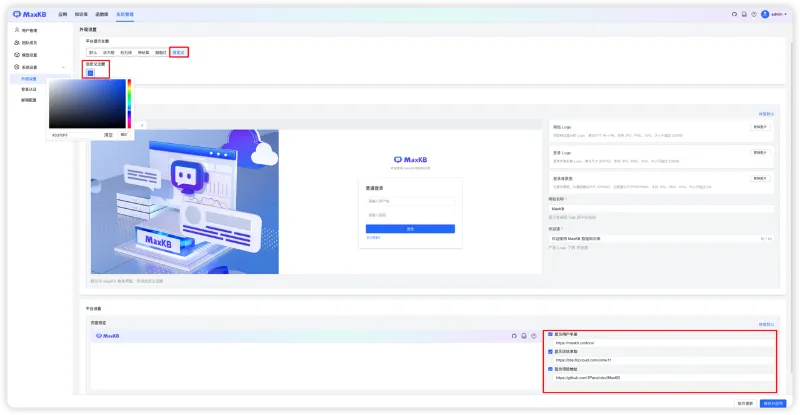
Task: Open the GitHub project icon in top bar
Action: (734, 14)
